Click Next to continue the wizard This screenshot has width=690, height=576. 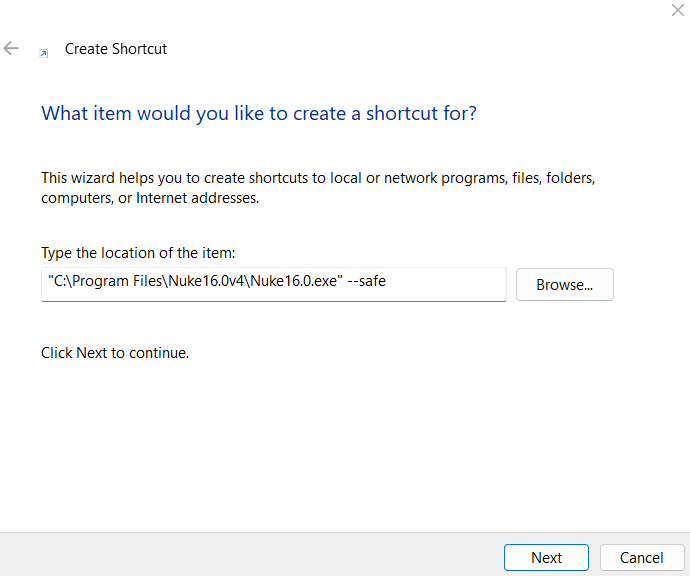tap(546, 557)
